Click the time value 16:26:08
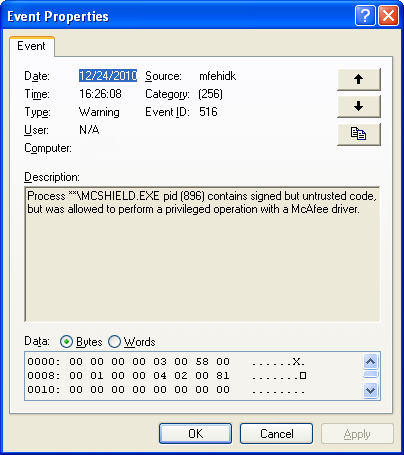The width and height of the screenshot is (404, 455). tap(100, 94)
